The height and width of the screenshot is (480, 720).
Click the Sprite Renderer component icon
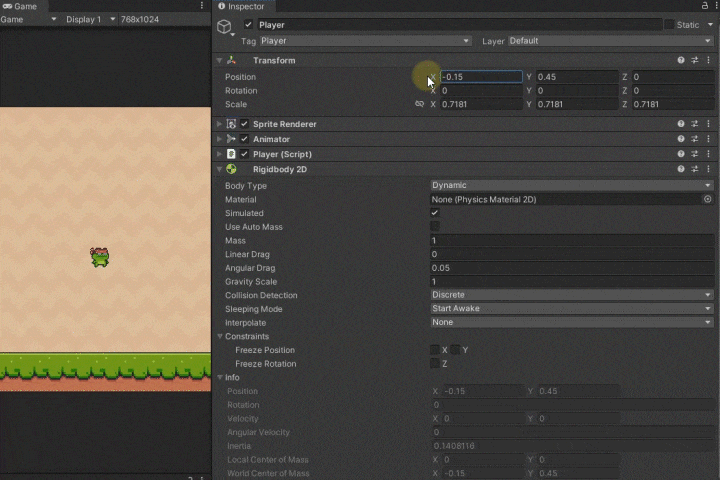click(x=231, y=124)
